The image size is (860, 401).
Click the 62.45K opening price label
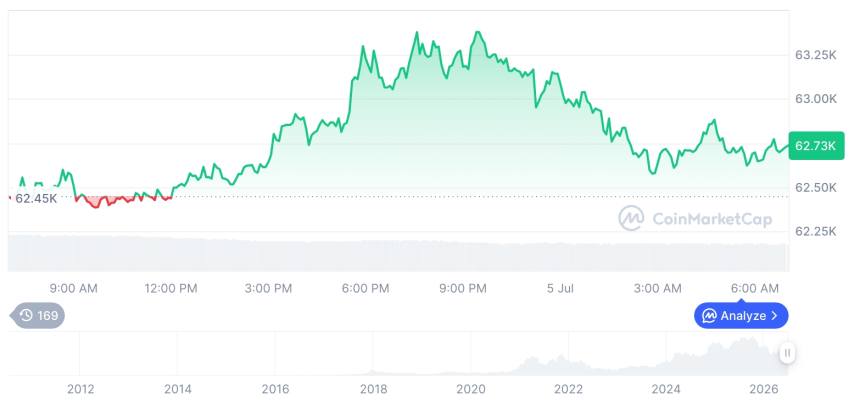click(x=36, y=199)
